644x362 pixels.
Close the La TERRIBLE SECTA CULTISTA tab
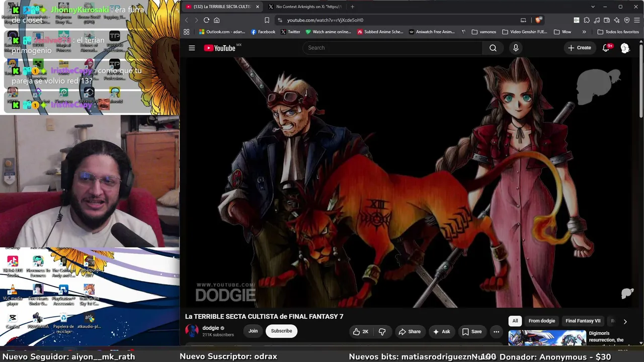258,7
